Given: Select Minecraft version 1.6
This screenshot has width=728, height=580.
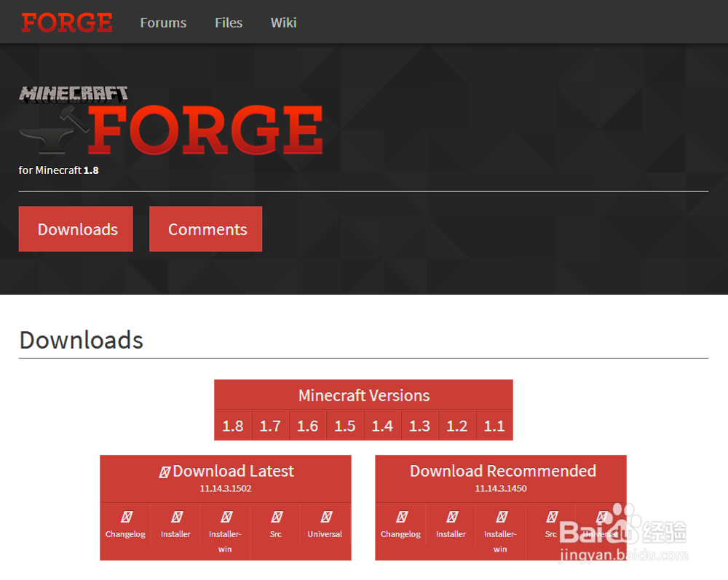Looking at the screenshot, I should pos(308,426).
